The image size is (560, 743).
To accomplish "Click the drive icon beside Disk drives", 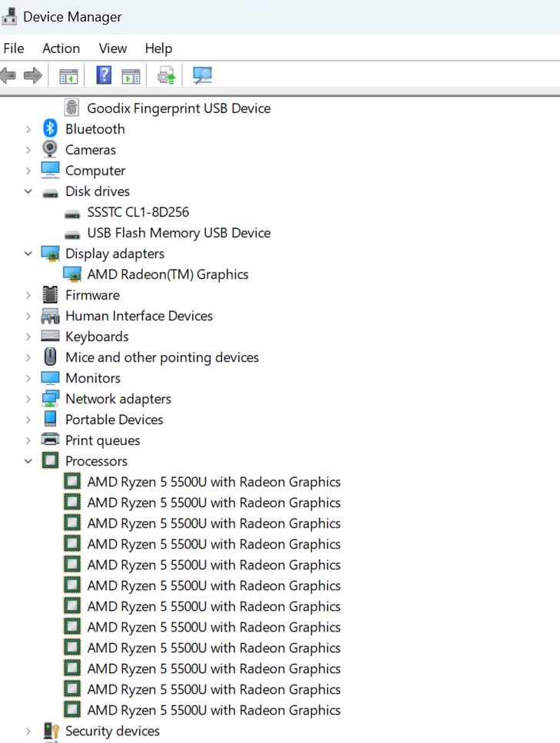I will [50, 194].
